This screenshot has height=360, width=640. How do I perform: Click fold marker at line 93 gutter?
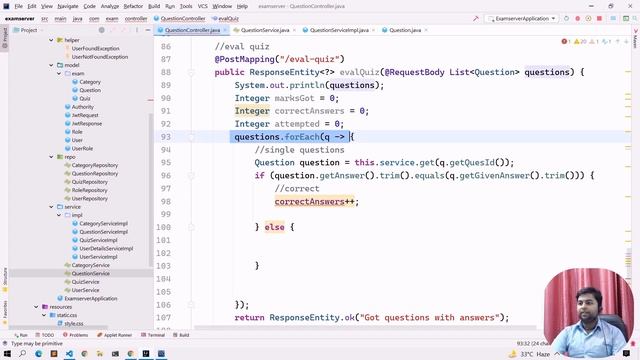tap(191, 137)
